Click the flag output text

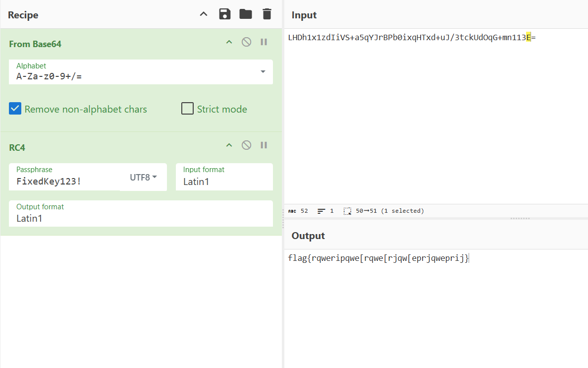378,258
